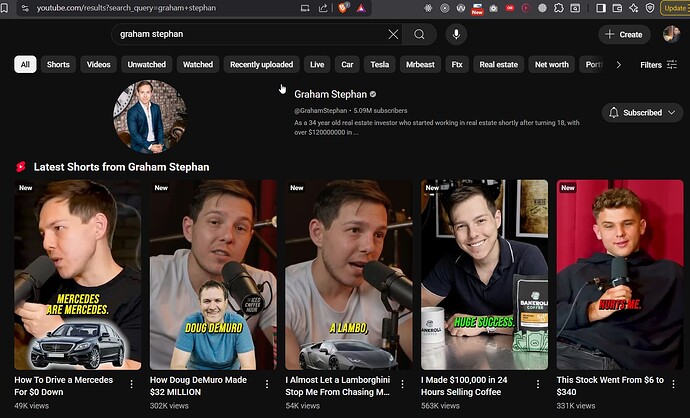The image size is (690, 418).
Task: Clear the search box with the X icon
Action: pyautogui.click(x=393, y=34)
